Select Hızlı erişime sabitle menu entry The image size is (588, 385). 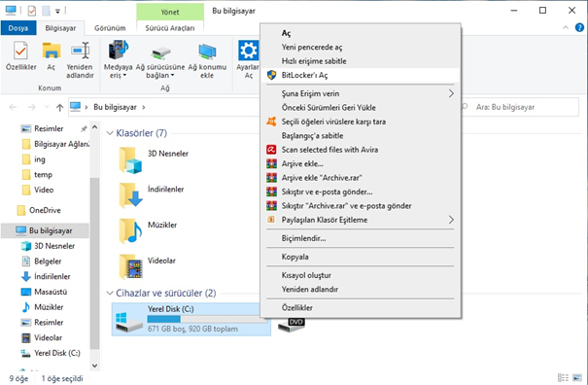[x=361, y=61]
